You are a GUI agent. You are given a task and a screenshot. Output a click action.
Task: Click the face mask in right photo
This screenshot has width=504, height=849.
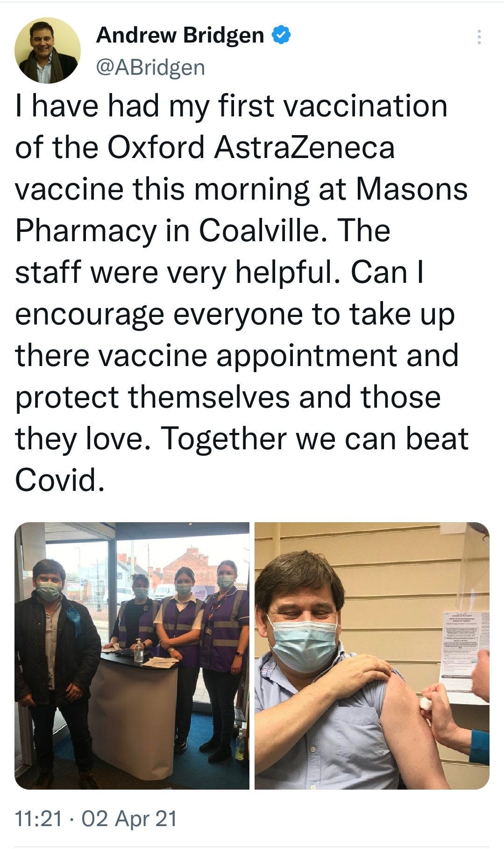(303, 640)
